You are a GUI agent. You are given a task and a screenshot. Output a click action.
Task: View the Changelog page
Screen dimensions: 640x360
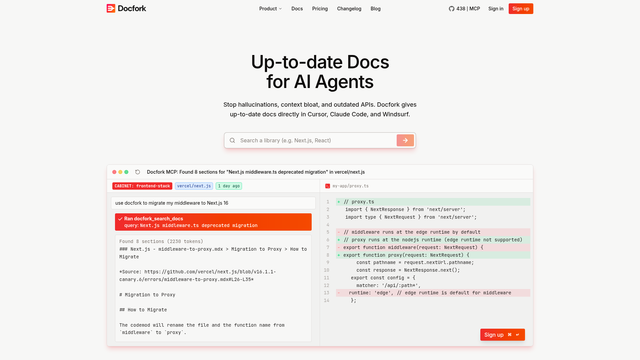point(349,9)
